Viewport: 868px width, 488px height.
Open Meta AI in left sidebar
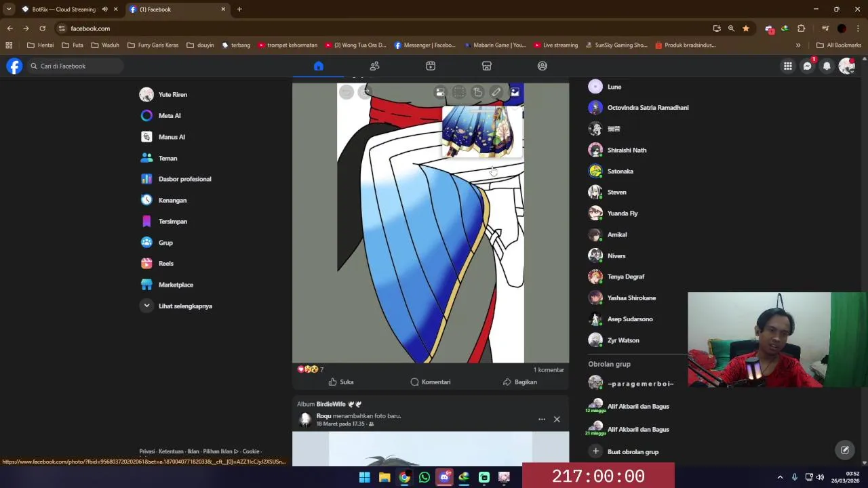tap(169, 116)
